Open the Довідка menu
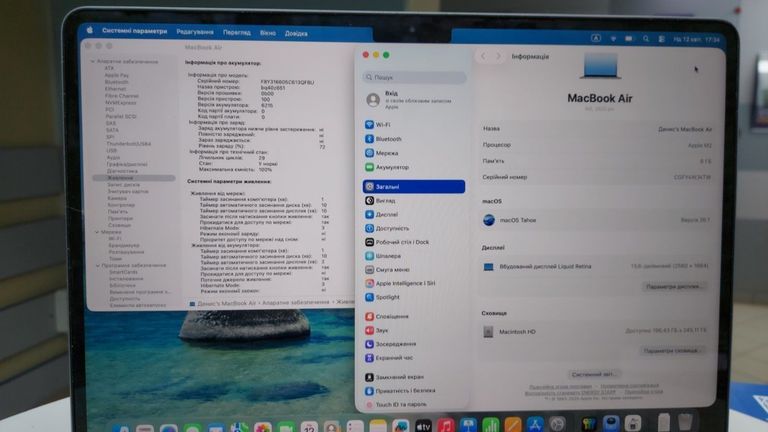This screenshot has width=768, height=432. [x=296, y=33]
